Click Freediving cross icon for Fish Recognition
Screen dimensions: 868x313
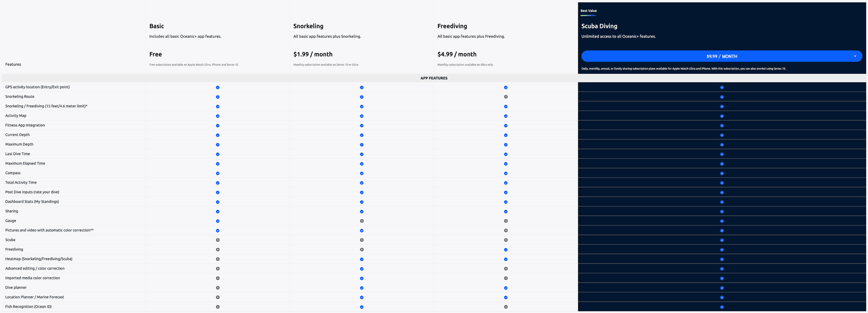tap(506, 307)
